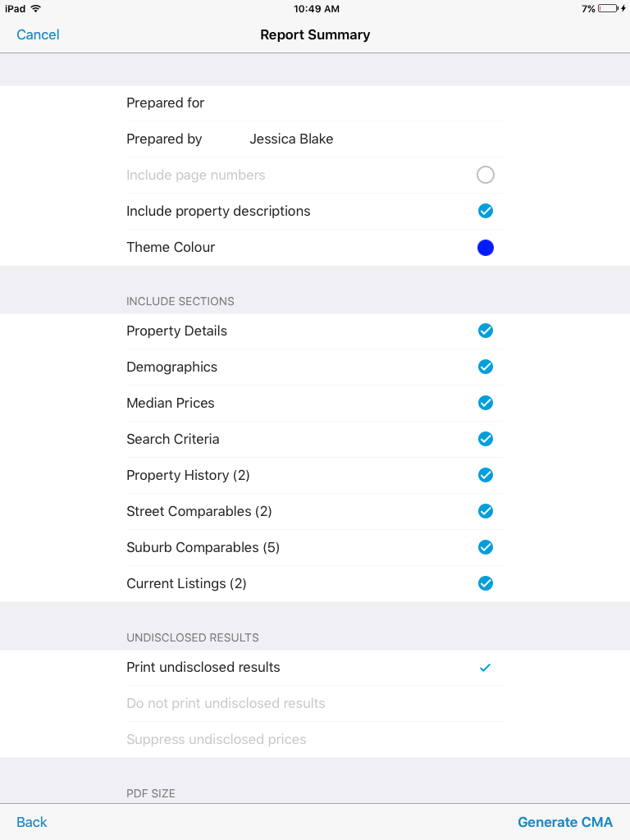
Task: Uncheck Include property descriptions
Action: pos(486,211)
